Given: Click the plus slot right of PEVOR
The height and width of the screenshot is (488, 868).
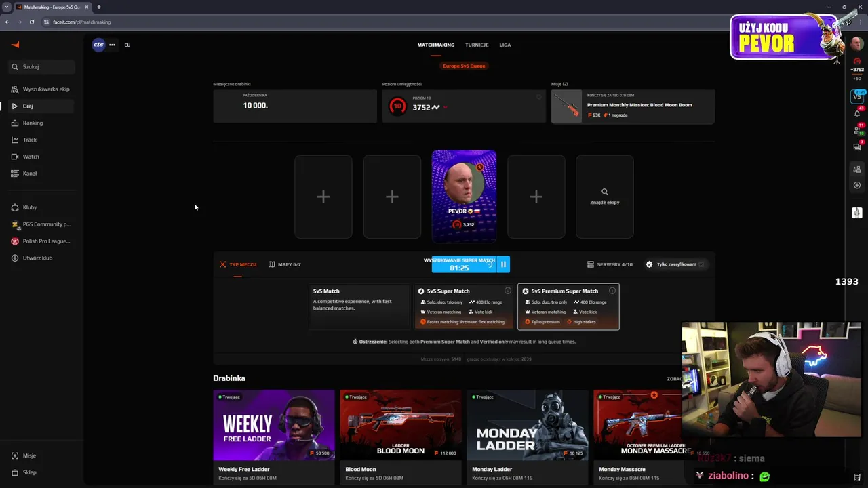Looking at the screenshot, I should (536, 197).
